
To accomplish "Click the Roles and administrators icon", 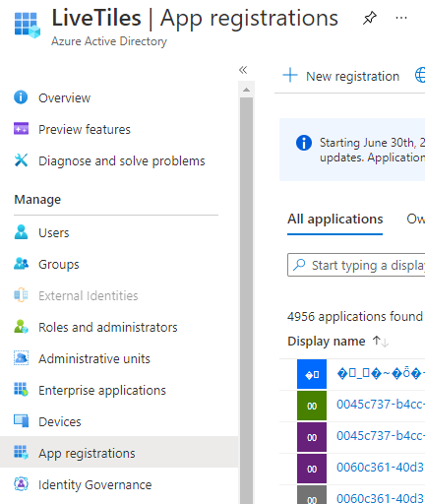I will click(21, 327).
